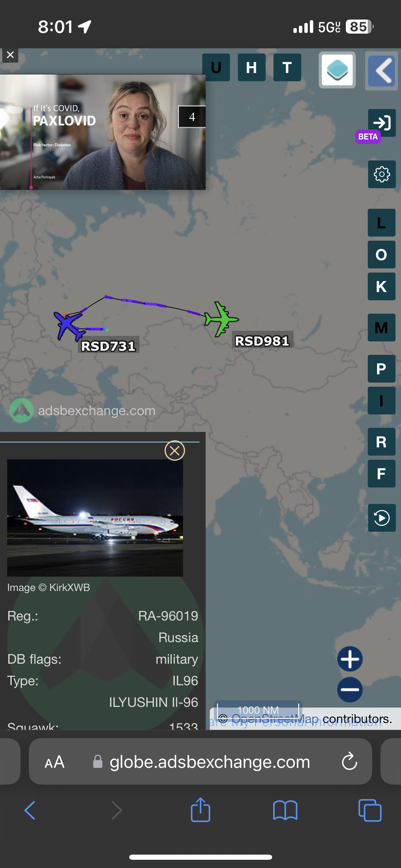This screenshot has width=401, height=868.
Task: Zoom out with the minus button
Action: [350, 689]
